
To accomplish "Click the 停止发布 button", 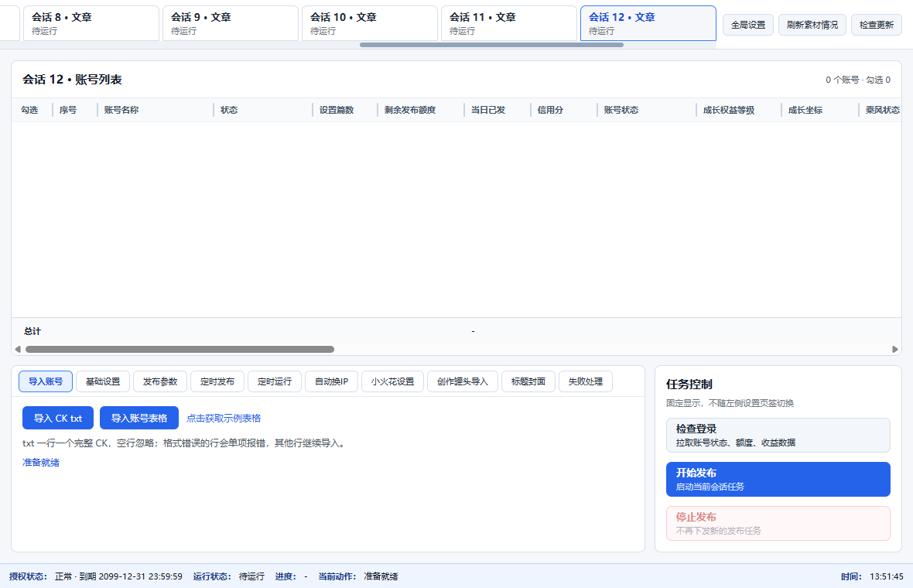I will click(x=778, y=523).
